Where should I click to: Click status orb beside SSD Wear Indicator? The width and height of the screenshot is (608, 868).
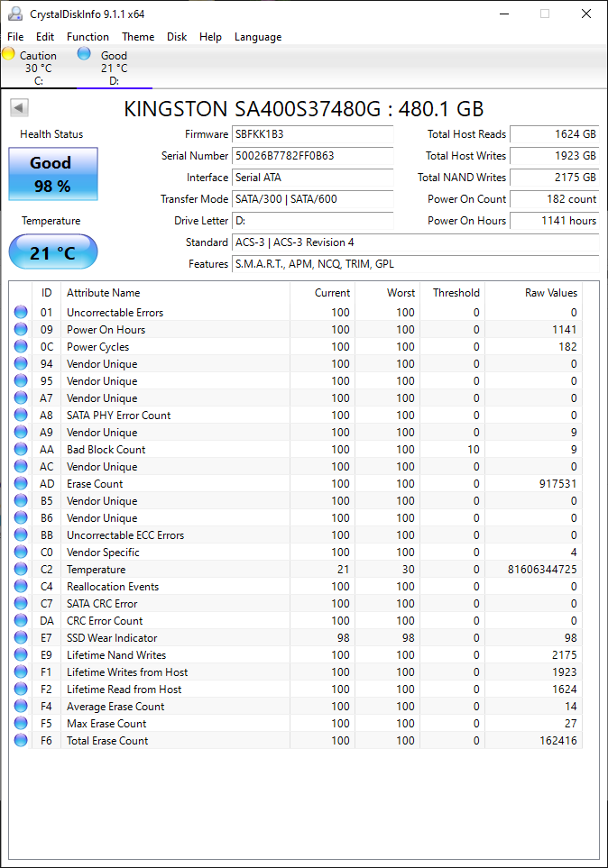[x=21, y=638]
